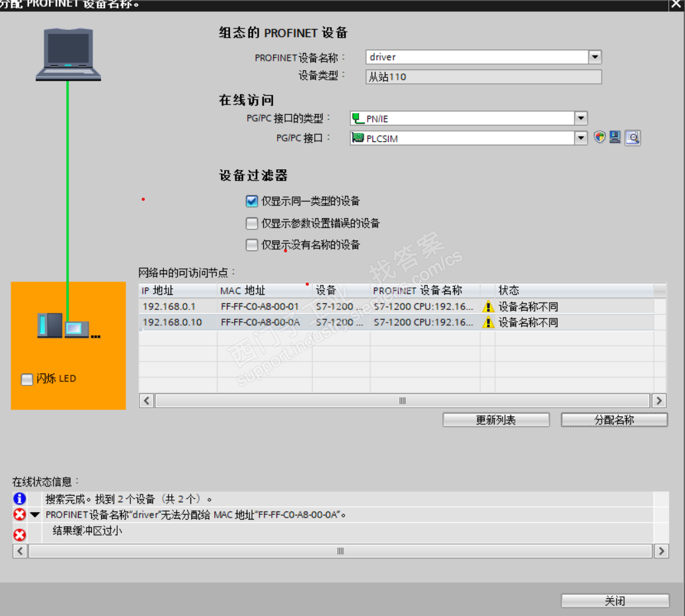Viewport: 685px width, 616px height.
Task: Click S7-1200 device cell in 192.168.0.10 row
Action: coord(341,322)
